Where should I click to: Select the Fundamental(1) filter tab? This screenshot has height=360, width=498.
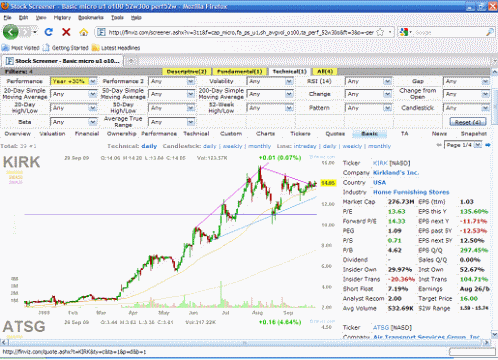[x=240, y=71]
